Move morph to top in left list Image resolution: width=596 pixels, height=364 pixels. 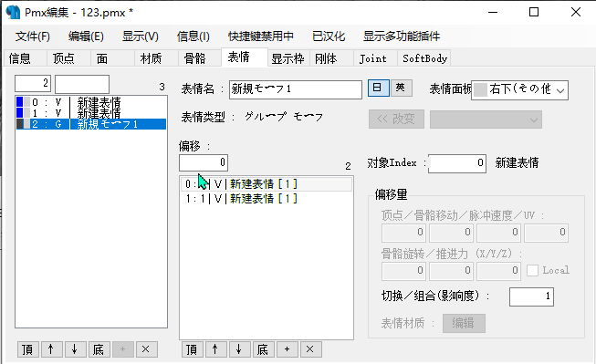[27, 349]
